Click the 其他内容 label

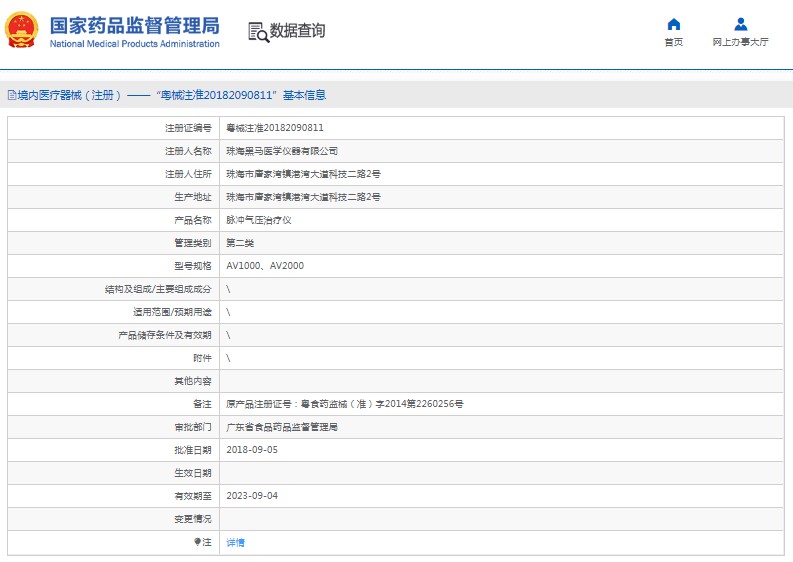(x=193, y=381)
